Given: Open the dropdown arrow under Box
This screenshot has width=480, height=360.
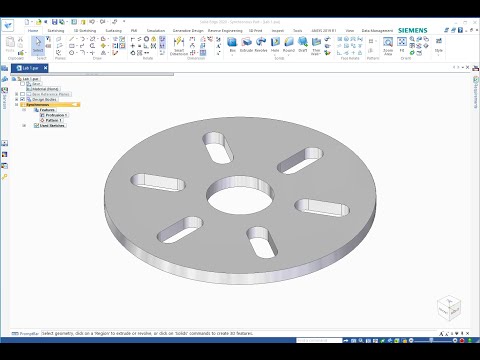Looking at the screenshot, I should click(x=232, y=55).
